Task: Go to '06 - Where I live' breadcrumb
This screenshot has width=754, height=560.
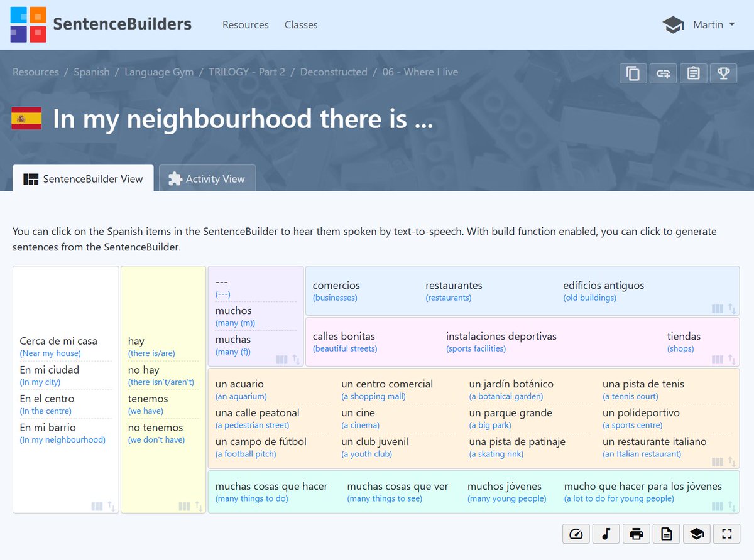Action: click(420, 72)
